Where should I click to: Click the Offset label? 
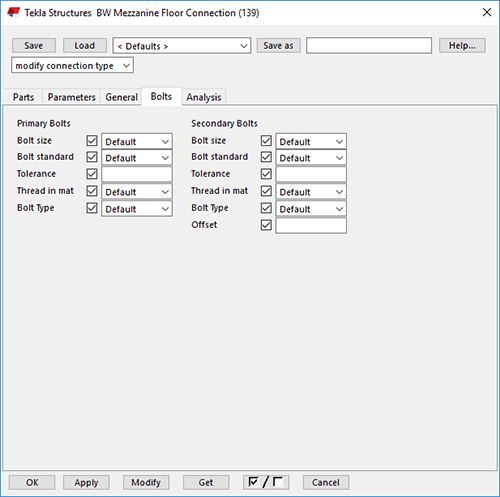pos(204,225)
